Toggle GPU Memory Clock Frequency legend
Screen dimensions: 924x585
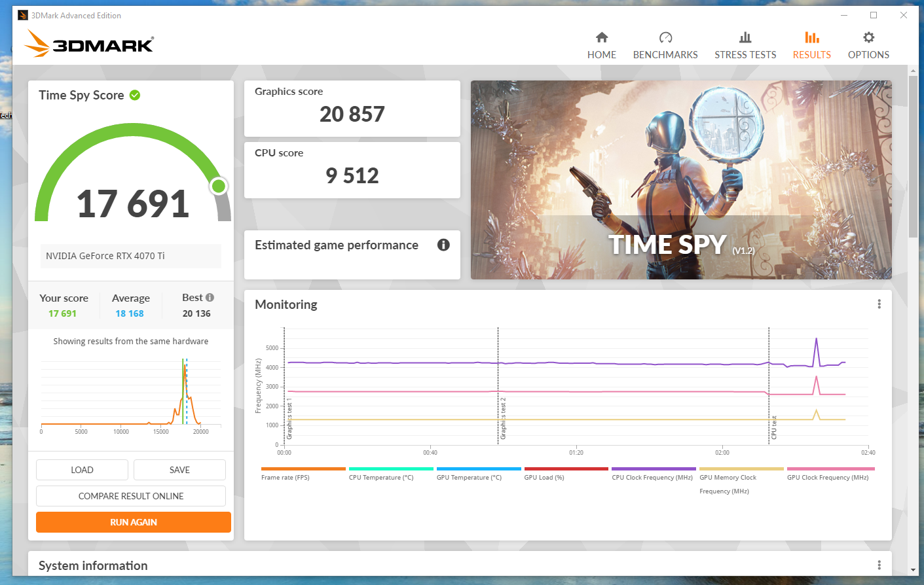pyautogui.click(x=741, y=481)
